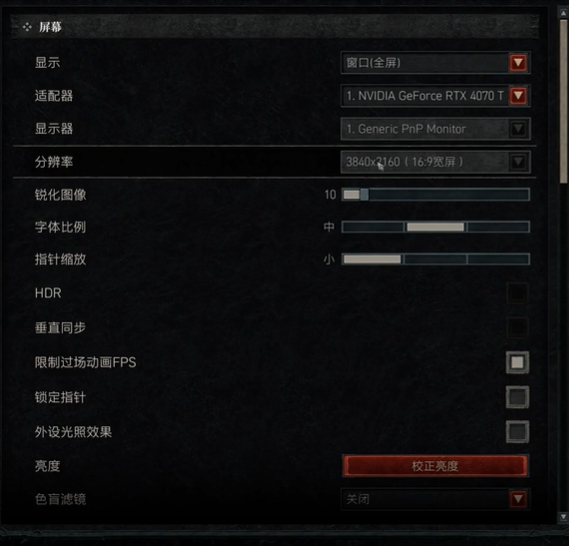Toggle the 外设光照效果 peripheral lighting checkbox

click(517, 431)
